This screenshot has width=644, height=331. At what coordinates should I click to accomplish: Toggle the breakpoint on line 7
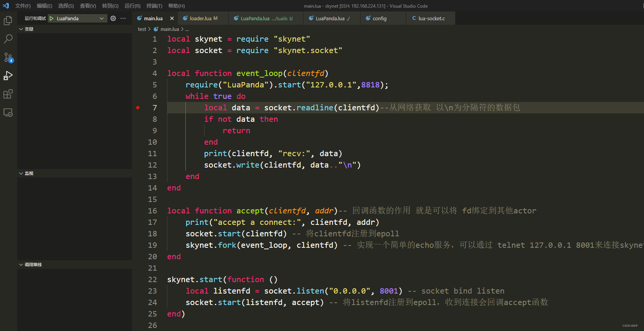point(138,108)
